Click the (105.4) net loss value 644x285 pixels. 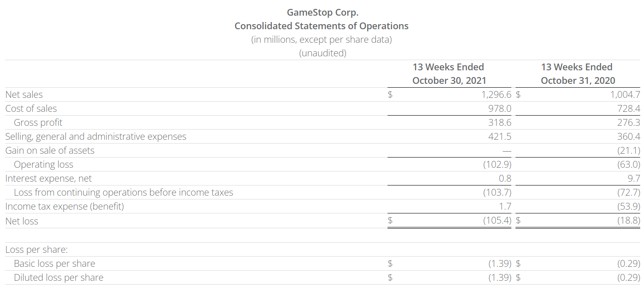point(497,221)
